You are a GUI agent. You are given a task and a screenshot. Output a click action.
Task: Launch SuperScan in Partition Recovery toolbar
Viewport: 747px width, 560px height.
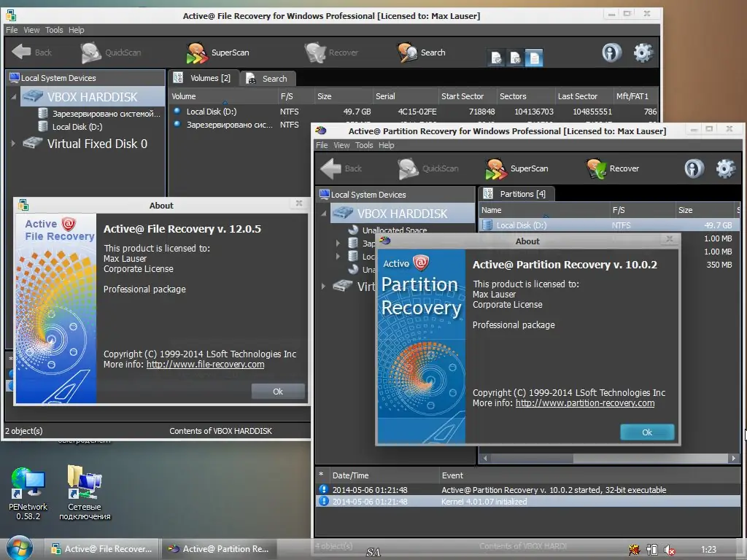pyautogui.click(x=517, y=168)
